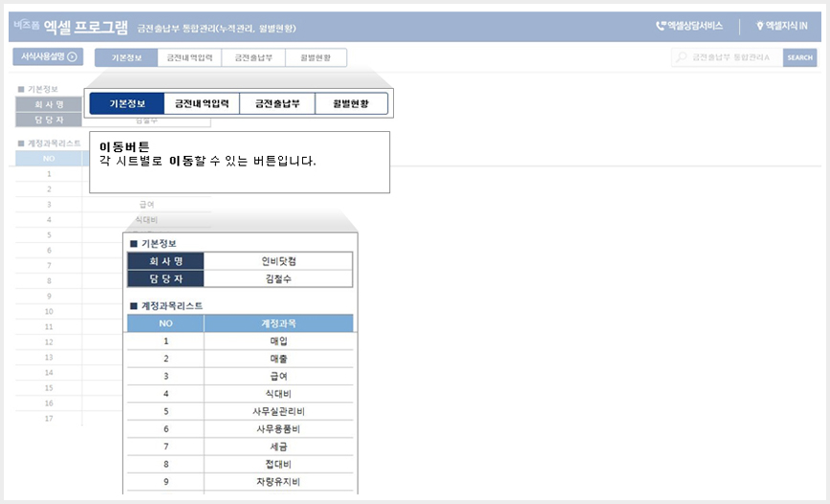Click the faded 계정과목리스트 heading in the background sheet

coord(54,143)
